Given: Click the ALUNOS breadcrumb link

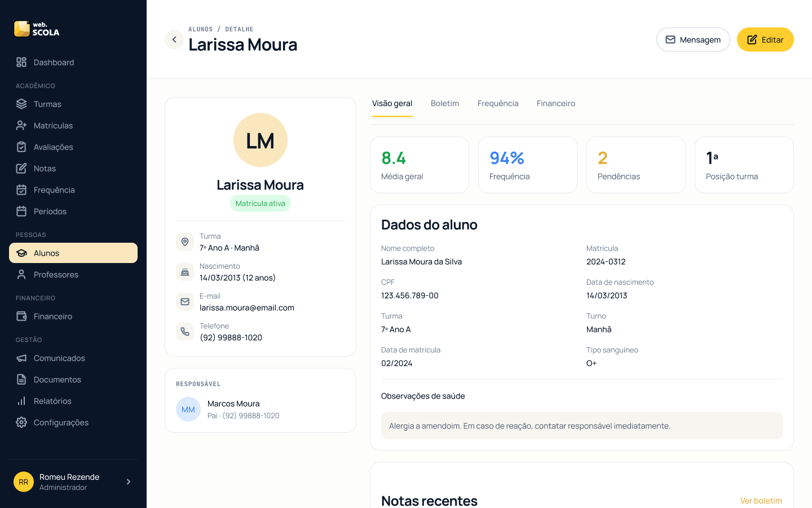Looking at the screenshot, I should tap(201, 29).
